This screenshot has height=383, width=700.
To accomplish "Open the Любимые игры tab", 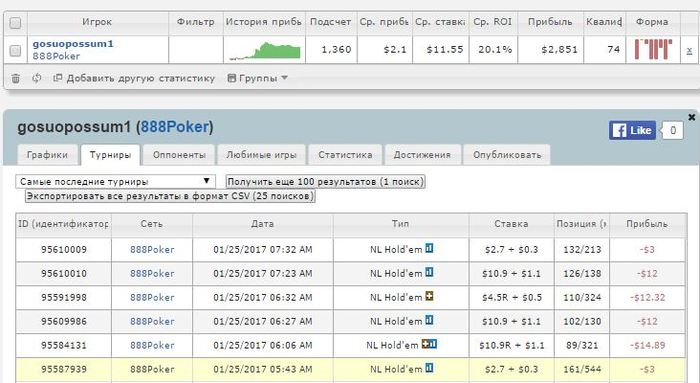I will pyautogui.click(x=261, y=155).
